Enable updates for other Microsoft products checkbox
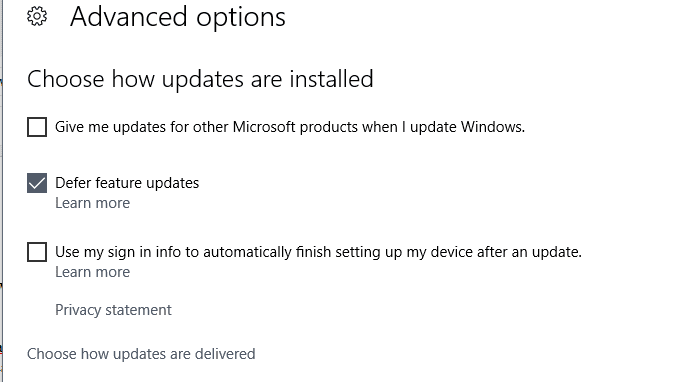This screenshot has height=382, width=690. [x=37, y=127]
